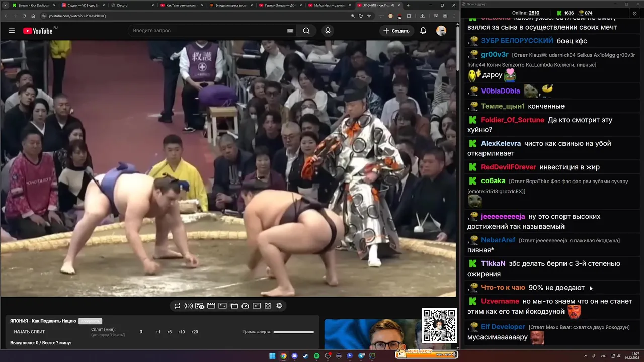Image resolution: width=644 pixels, height=362 pixels.
Task: Click the clapperboard icon in video toolbar
Action: tap(211, 306)
